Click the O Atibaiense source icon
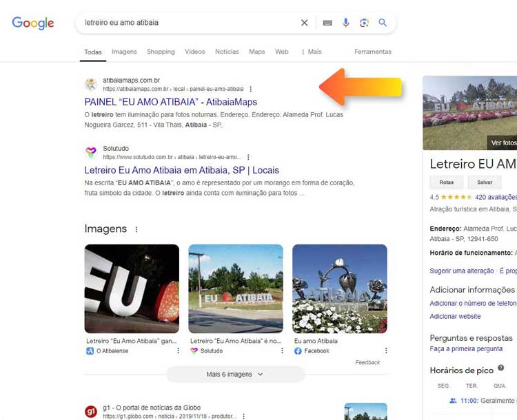517x420 pixels. click(x=90, y=351)
